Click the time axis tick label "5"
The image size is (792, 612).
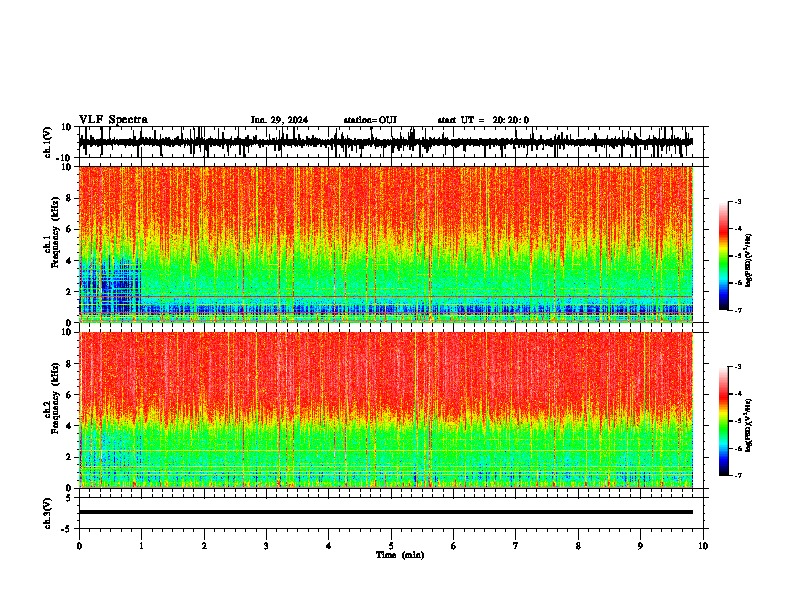click(x=391, y=546)
